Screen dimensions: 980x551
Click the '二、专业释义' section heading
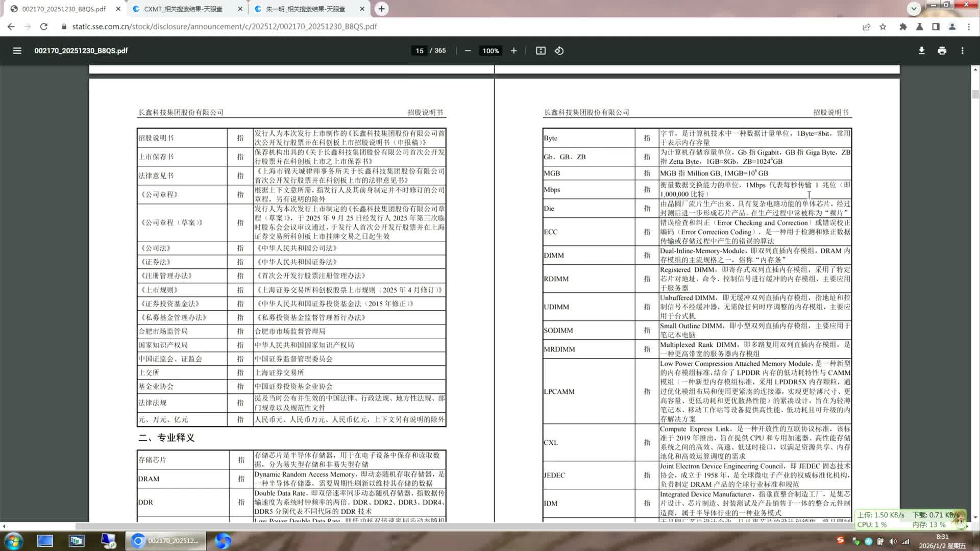[166, 438]
